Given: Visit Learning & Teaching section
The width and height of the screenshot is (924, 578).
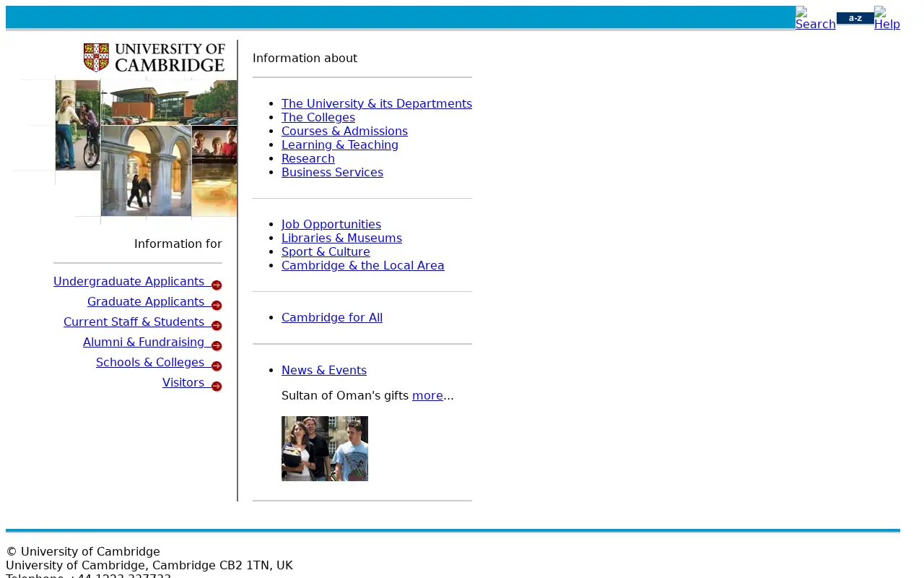Looking at the screenshot, I should point(340,145).
